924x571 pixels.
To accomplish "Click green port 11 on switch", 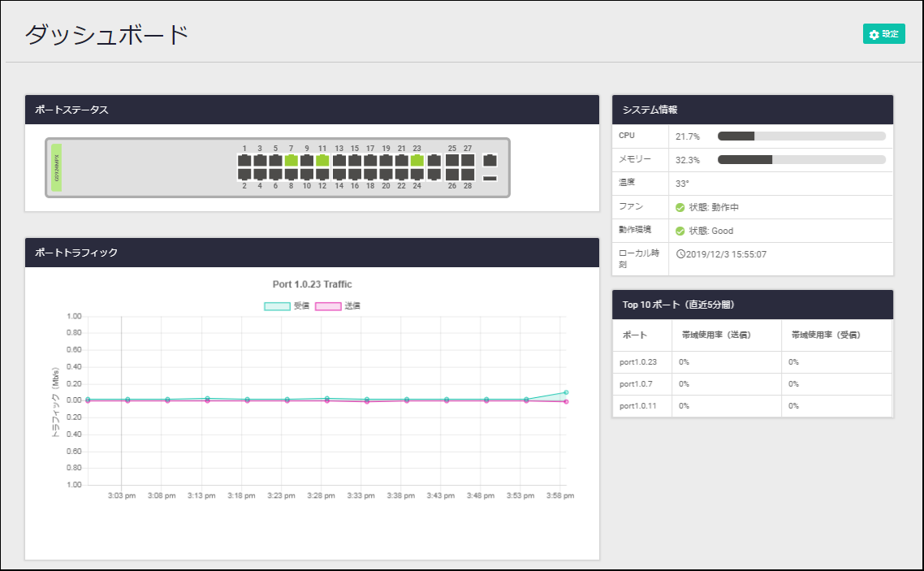I will coord(322,161).
